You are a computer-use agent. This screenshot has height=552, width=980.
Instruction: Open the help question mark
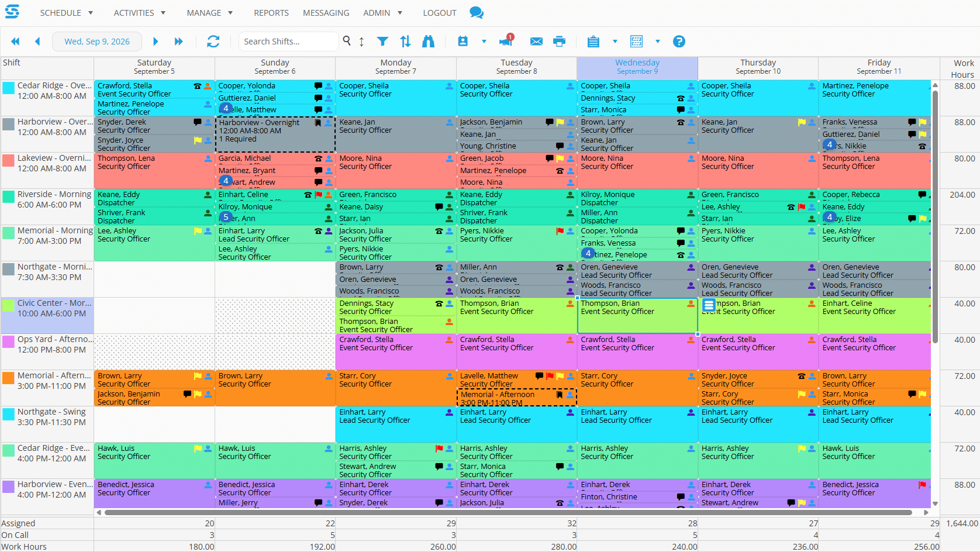[679, 42]
